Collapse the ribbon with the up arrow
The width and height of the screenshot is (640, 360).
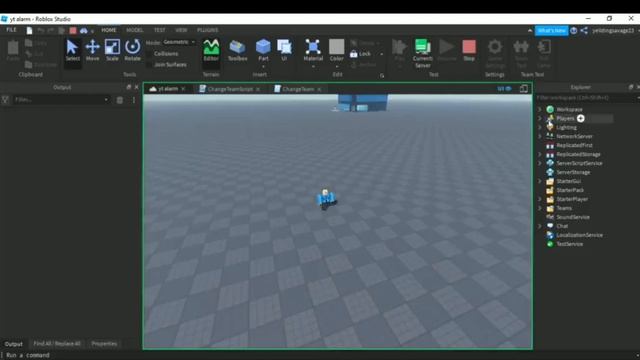click(x=530, y=31)
